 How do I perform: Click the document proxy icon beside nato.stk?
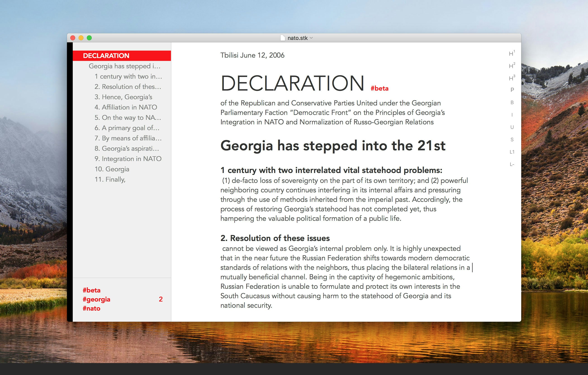pyautogui.click(x=282, y=38)
